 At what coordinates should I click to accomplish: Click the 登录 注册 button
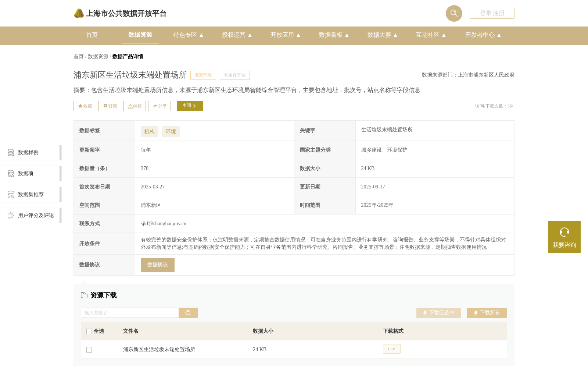coord(492,13)
